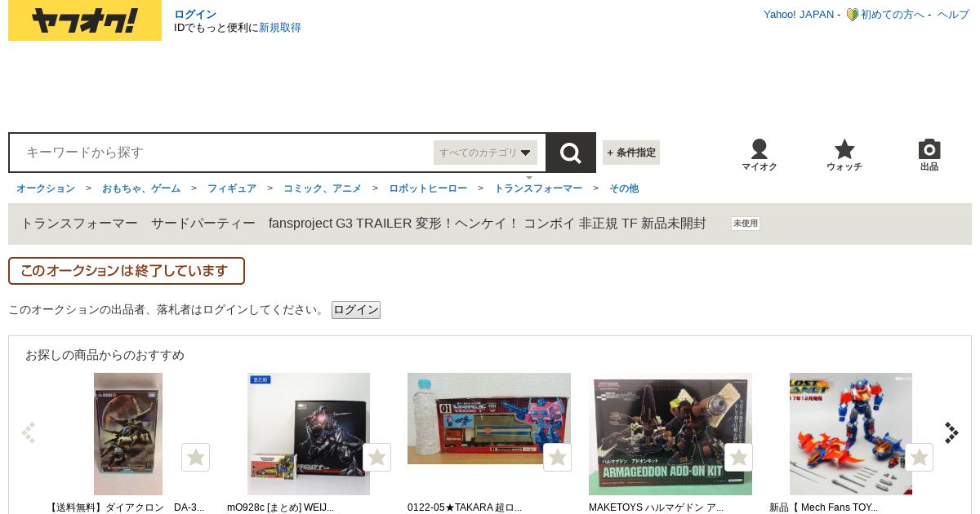Show previous recommended items with left arrow
Screen dimensions: 980x514
tap(29, 433)
